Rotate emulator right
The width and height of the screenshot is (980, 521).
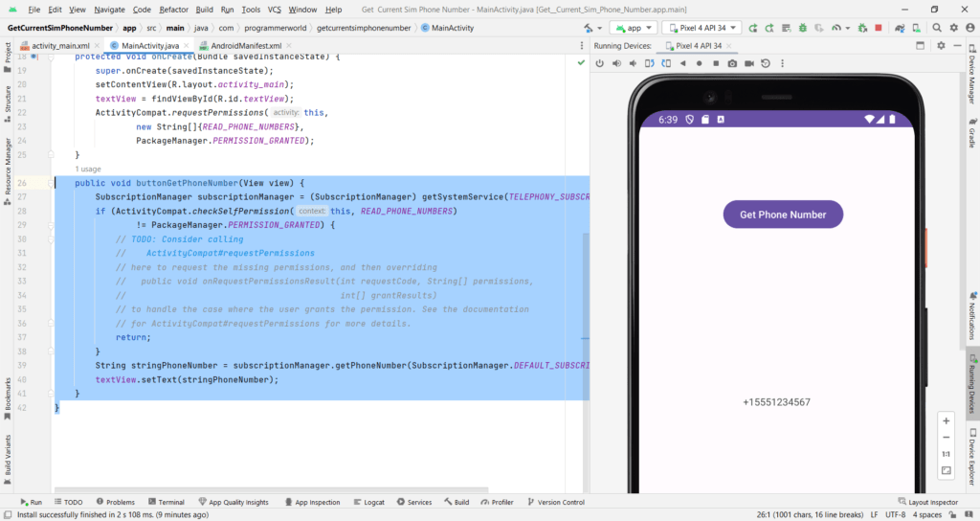666,63
